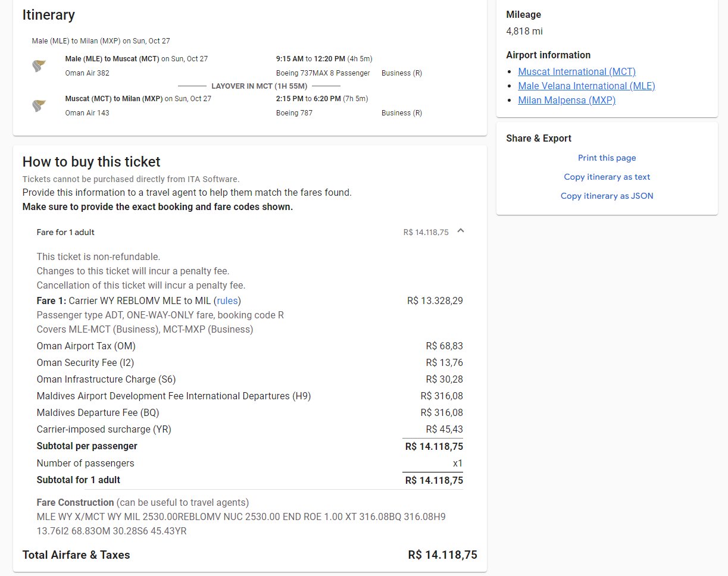Click the Fare Construction heading
The height and width of the screenshot is (576, 728).
point(75,503)
